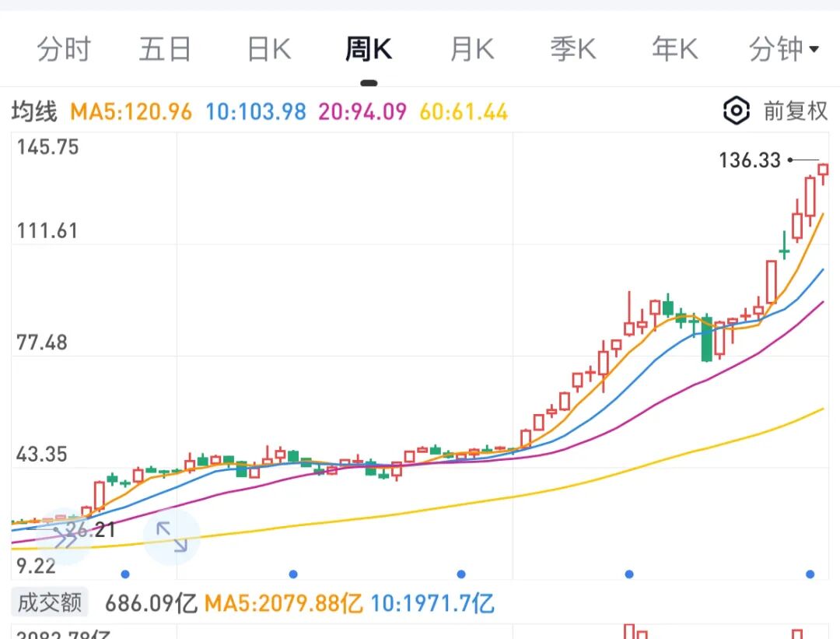Tap the fullscreen expand arrows icon

click(171, 537)
